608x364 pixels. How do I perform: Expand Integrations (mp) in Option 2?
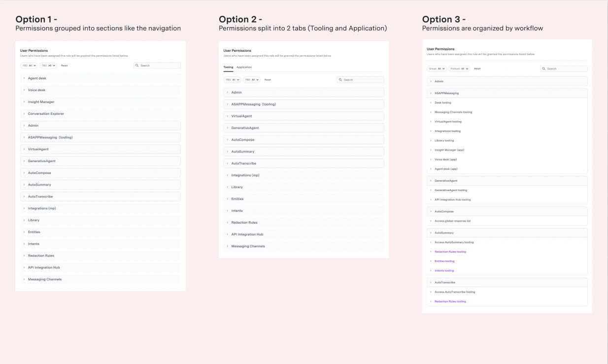tap(304, 175)
